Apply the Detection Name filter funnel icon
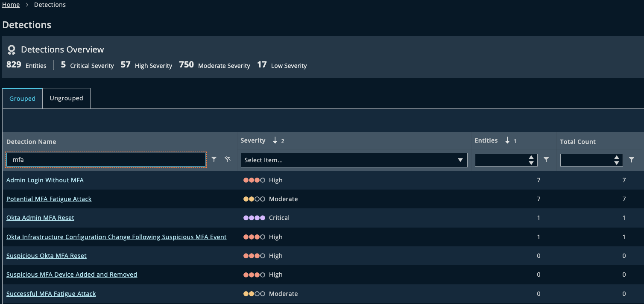644x304 pixels. pyautogui.click(x=214, y=160)
